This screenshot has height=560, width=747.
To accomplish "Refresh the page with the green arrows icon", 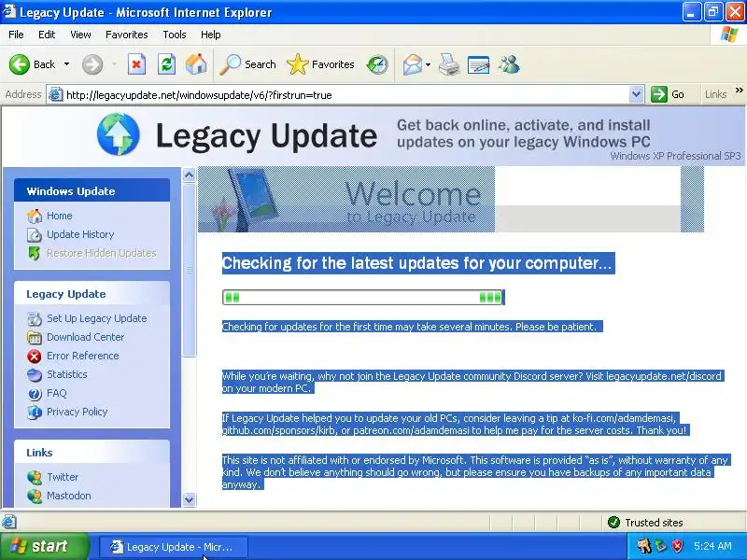I will [167, 64].
